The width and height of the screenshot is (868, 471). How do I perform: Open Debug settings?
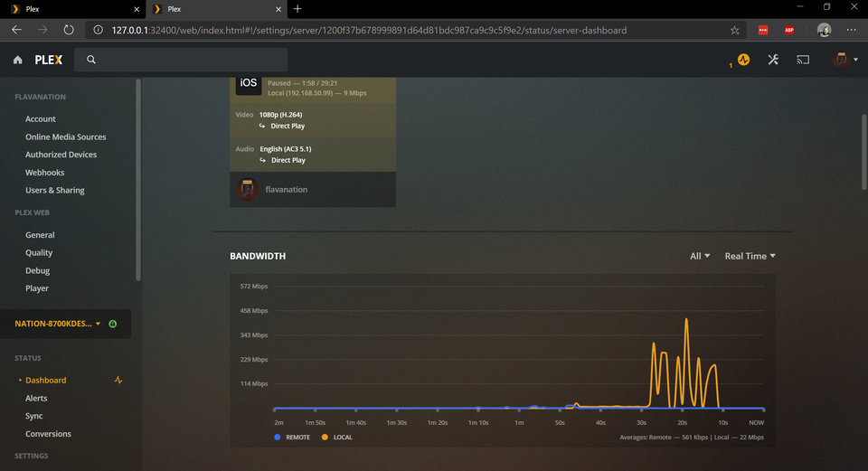pyautogui.click(x=37, y=270)
